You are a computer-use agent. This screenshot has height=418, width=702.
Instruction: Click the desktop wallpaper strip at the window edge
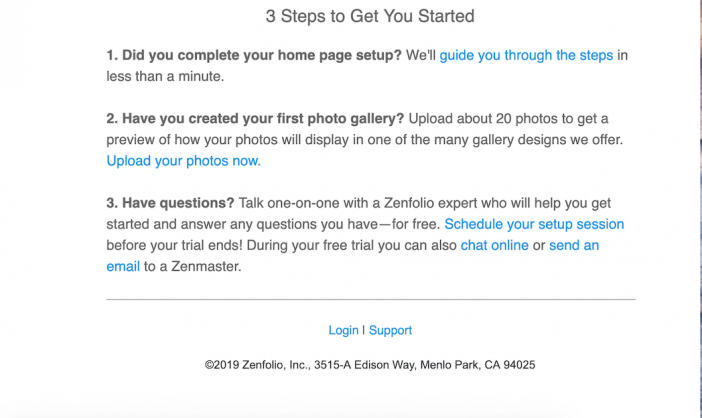pyautogui.click(x=700, y=209)
